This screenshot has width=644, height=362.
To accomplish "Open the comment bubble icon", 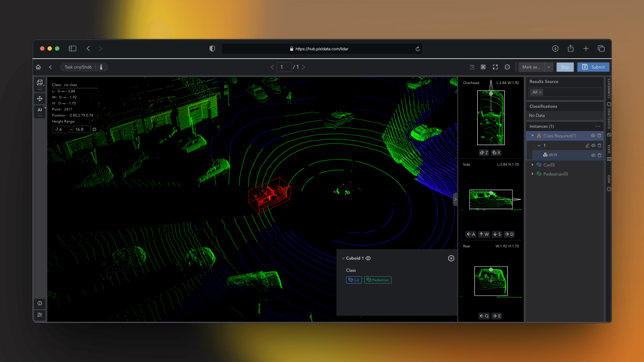I will (507, 67).
